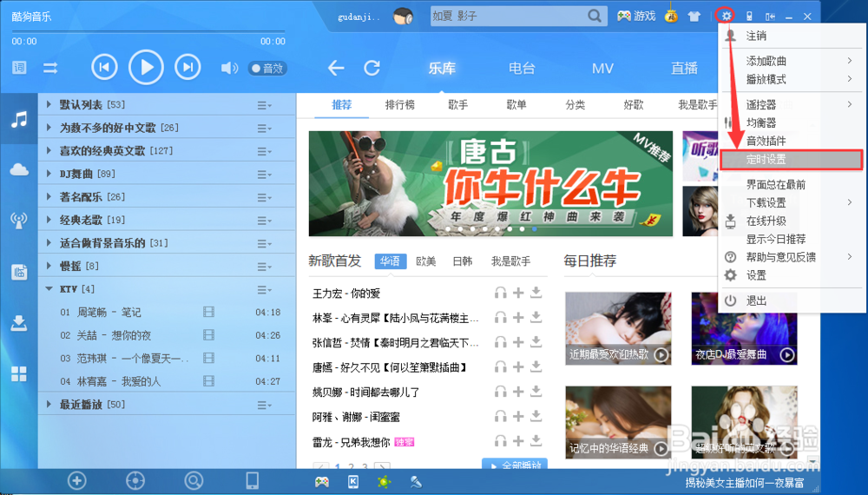Skip to the next track
This screenshot has height=495, width=868.
pos(187,68)
